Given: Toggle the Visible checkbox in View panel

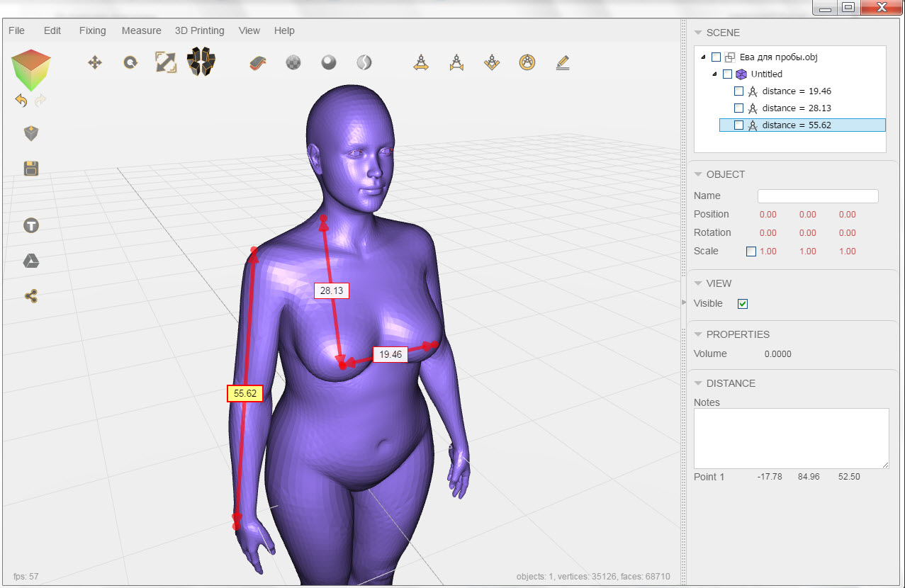Looking at the screenshot, I should pyautogui.click(x=743, y=304).
